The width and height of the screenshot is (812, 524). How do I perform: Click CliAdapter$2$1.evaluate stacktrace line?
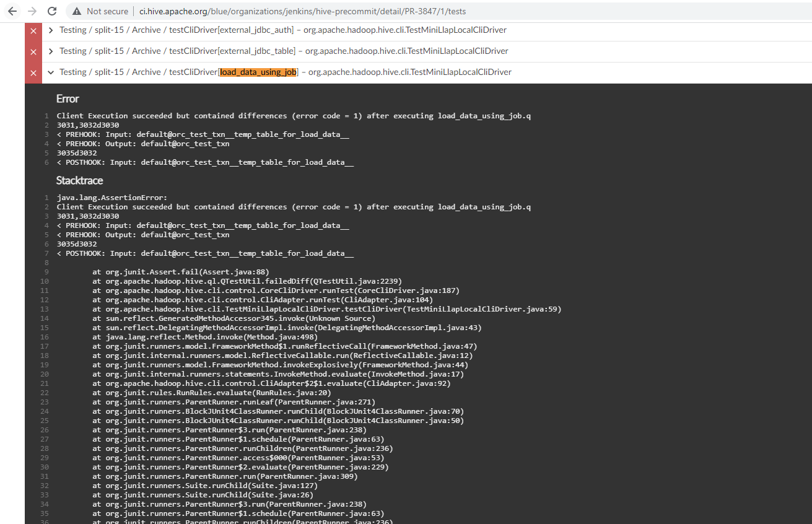[x=271, y=383]
